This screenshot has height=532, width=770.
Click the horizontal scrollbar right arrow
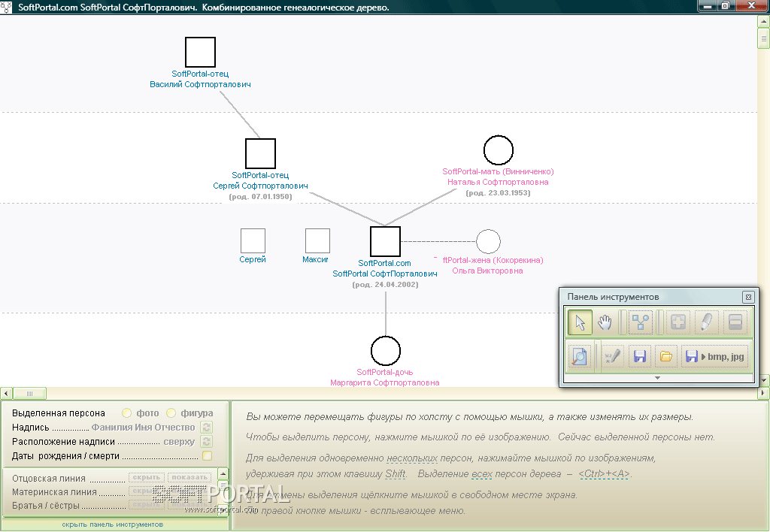(x=764, y=393)
